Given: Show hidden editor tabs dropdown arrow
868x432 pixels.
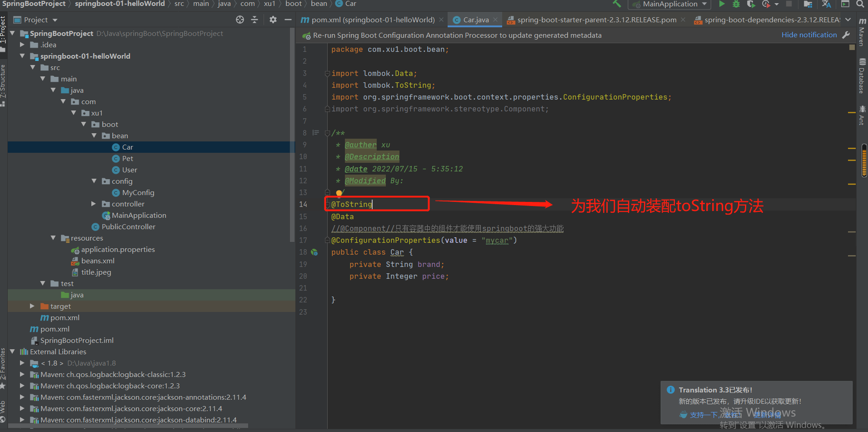Looking at the screenshot, I should point(848,20).
